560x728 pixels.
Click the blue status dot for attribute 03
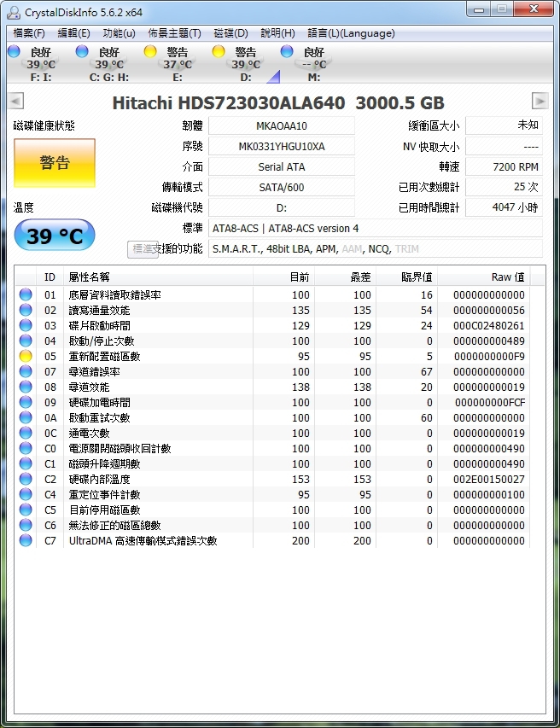[x=26, y=325]
